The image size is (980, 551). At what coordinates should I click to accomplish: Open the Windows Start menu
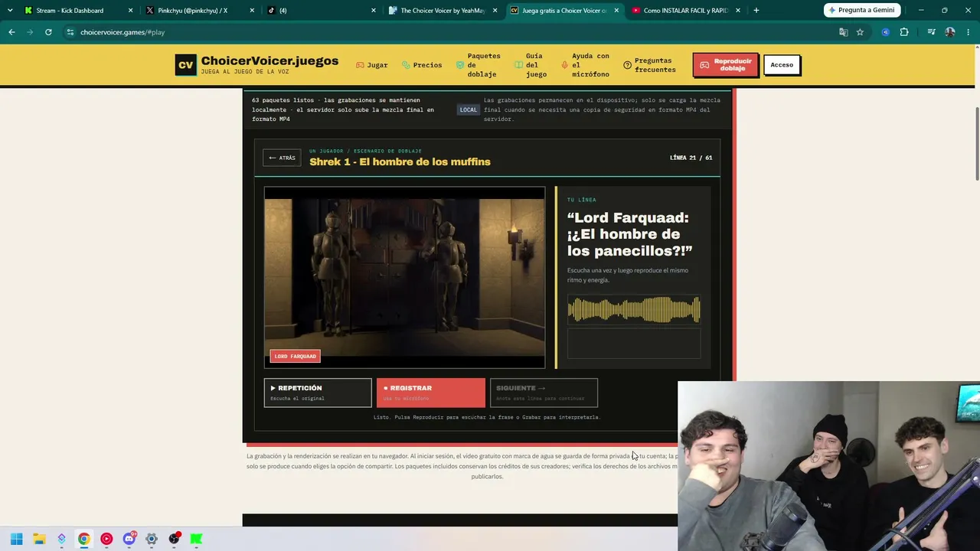(x=16, y=539)
